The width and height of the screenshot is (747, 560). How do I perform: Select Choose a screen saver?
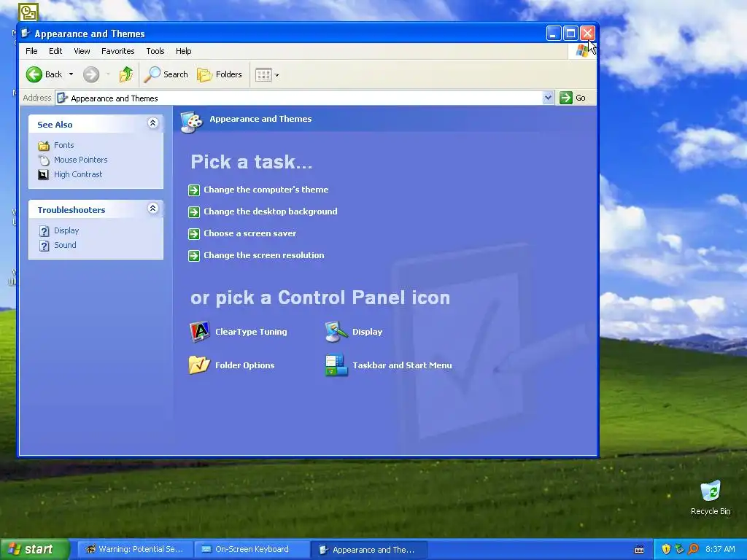[249, 233]
